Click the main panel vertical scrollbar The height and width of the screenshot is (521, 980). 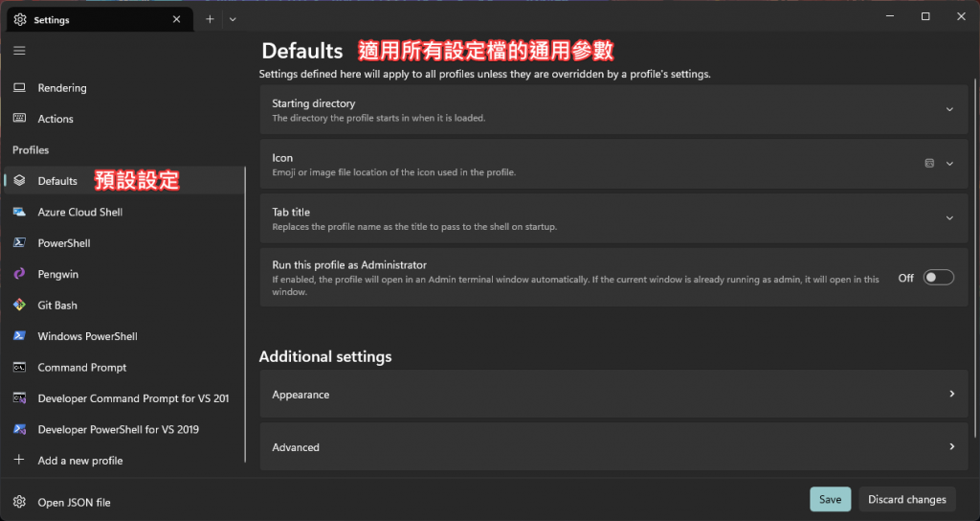coord(975,259)
